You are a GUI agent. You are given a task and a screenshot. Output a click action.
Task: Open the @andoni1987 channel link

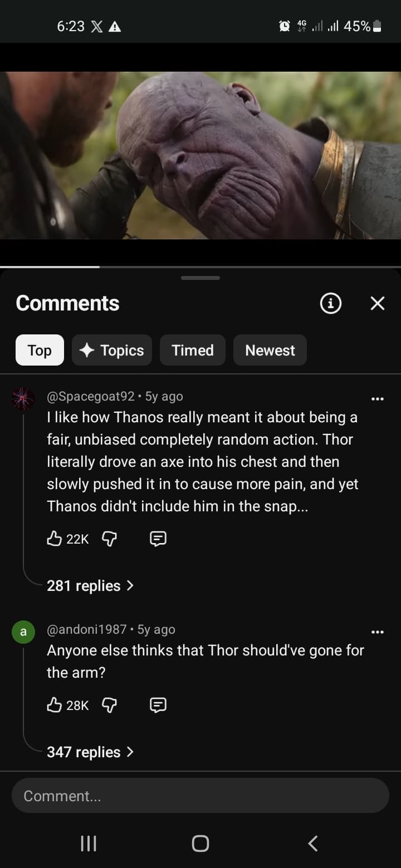[86, 629]
